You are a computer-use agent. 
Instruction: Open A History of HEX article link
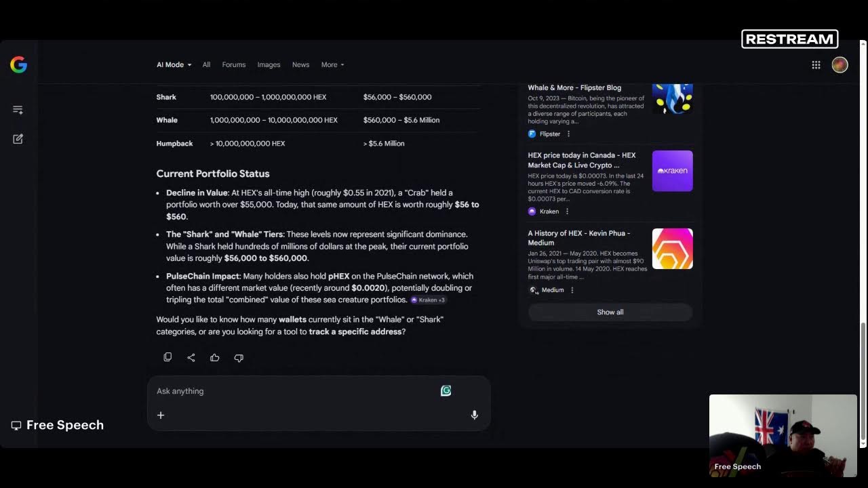[x=579, y=238]
